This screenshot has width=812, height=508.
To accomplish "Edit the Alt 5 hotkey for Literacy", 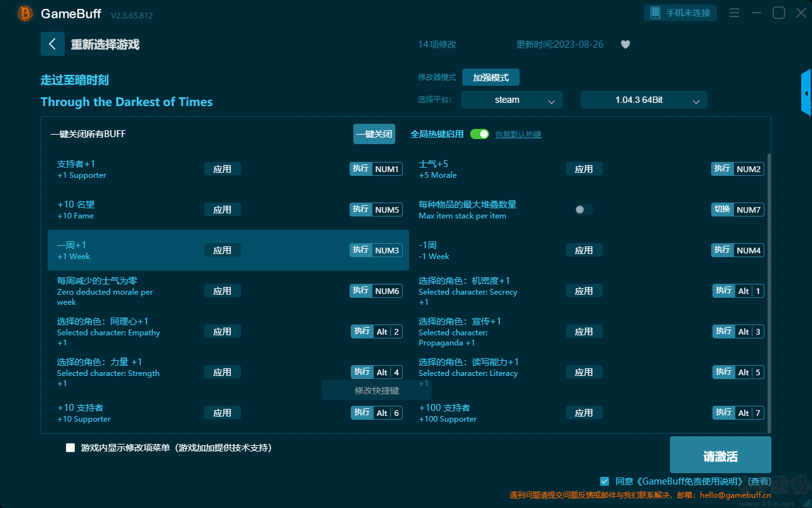I will click(749, 372).
